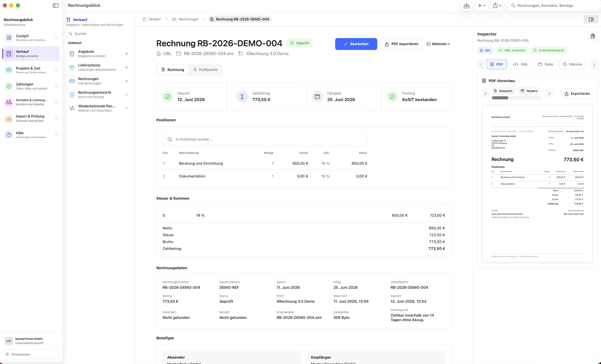601x364 pixels.
Task: Expand the Cockpit chevron
Action: pos(56,38)
